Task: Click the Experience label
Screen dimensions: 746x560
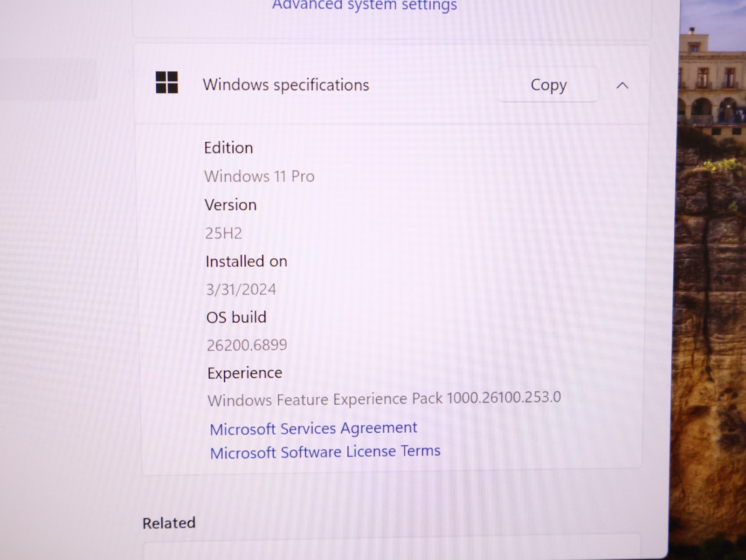Action: [x=245, y=373]
